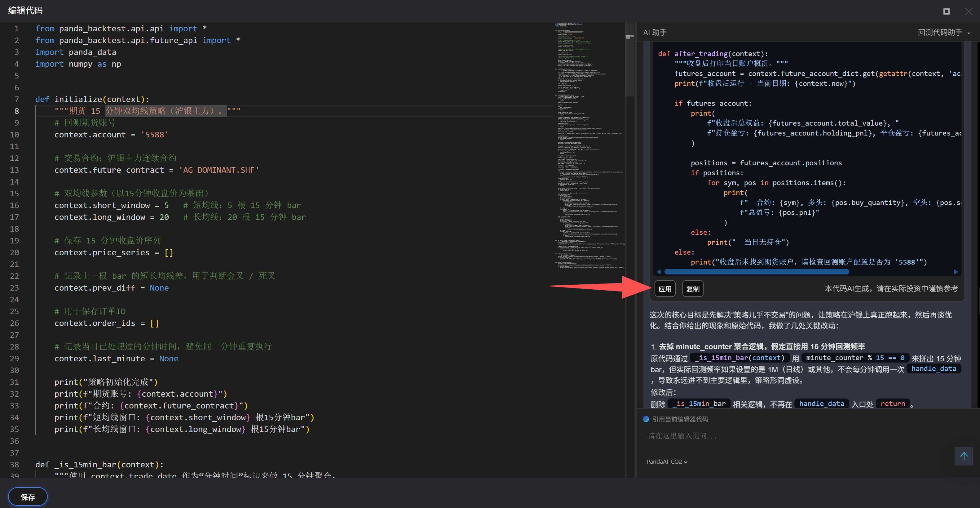Toggle the 引用当前编辑器代码 checkbox
This screenshot has height=508, width=980.
pyautogui.click(x=646, y=419)
